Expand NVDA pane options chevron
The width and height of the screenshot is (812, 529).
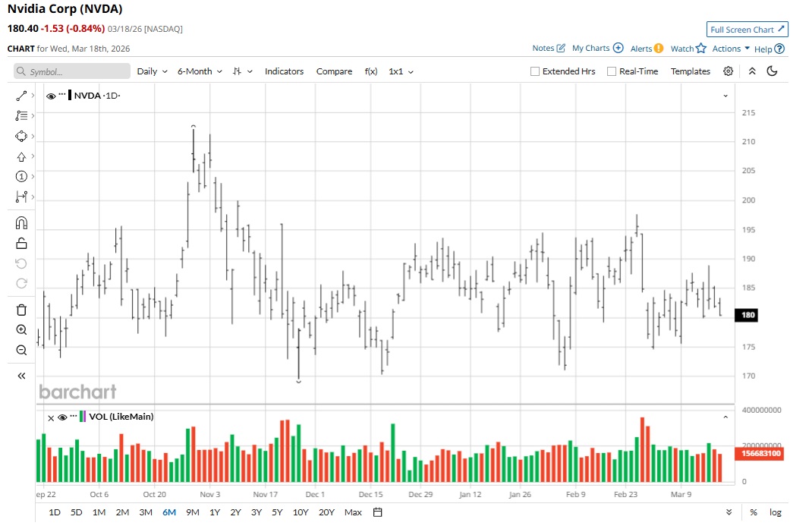pos(725,96)
